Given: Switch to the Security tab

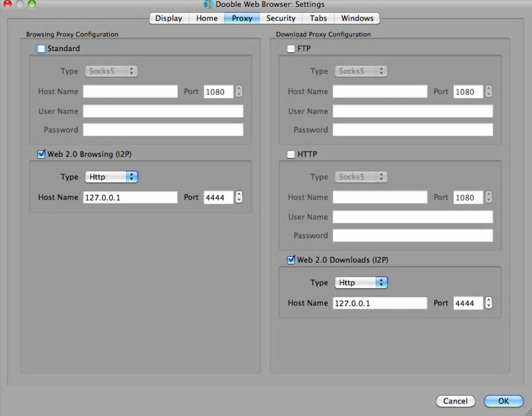Looking at the screenshot, I should click(281, 18).
